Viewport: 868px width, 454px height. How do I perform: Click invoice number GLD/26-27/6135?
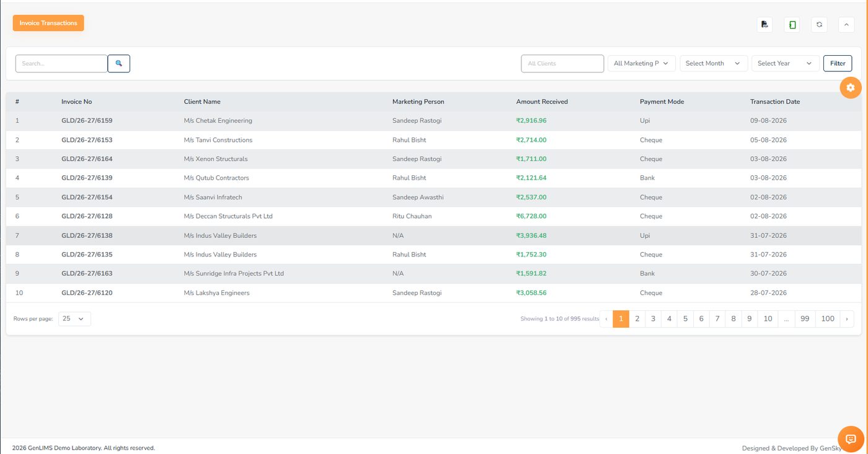[87, 255]
